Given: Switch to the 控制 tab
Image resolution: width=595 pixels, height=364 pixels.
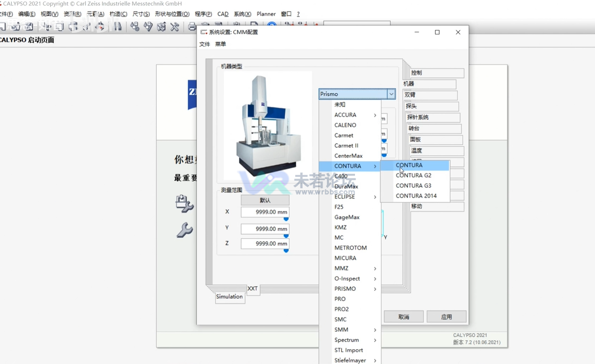Looking at the screenshot, I should click(x=437, y=73).
